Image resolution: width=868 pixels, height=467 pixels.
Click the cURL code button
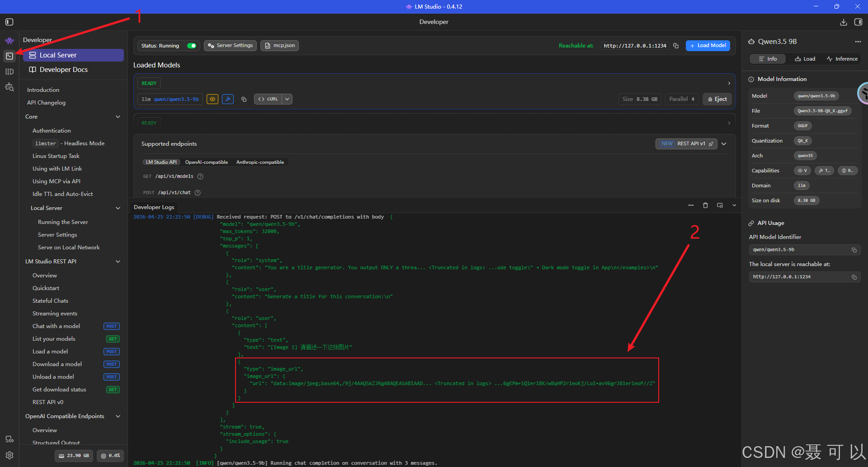pyautogui.click(x=269, y=99)
